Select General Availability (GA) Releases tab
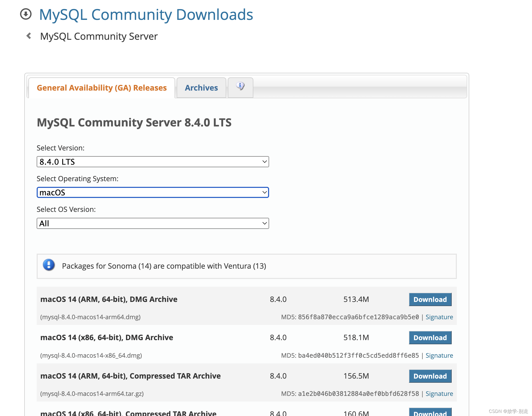Viewport: 532px width, 416px height. [x=102, y=88]
